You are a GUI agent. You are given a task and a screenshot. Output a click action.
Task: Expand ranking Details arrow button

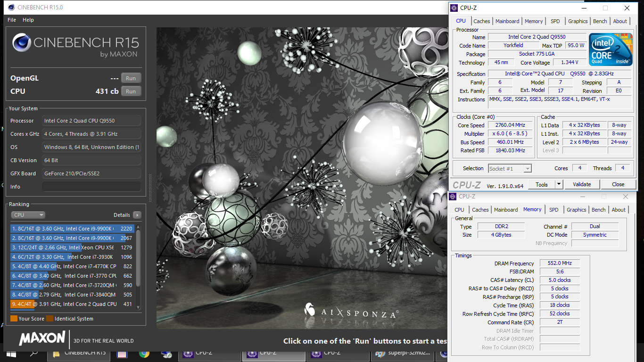[137, 215]
